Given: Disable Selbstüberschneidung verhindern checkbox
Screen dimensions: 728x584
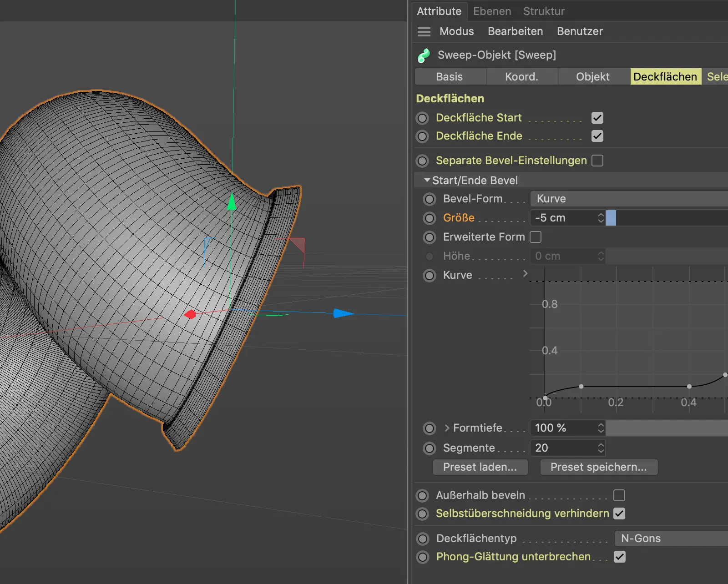Looking at the screenshot, I should coord(619,514).
